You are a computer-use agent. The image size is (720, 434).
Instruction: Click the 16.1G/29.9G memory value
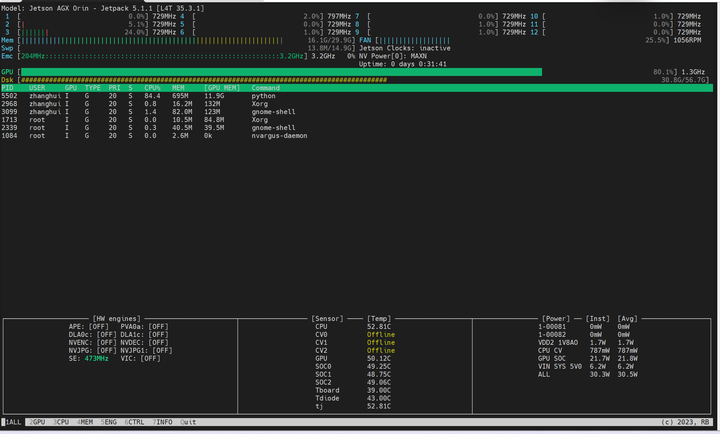[329, 40]
